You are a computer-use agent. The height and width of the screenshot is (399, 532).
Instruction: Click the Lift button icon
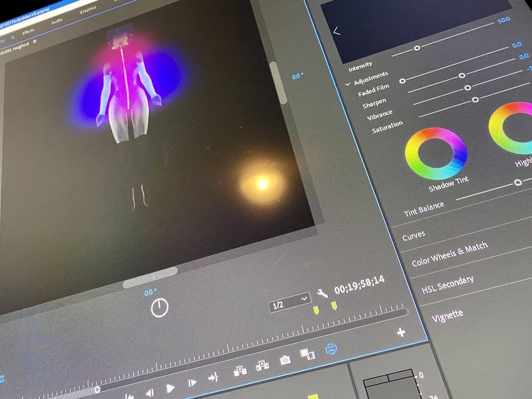tap(240, 371)
